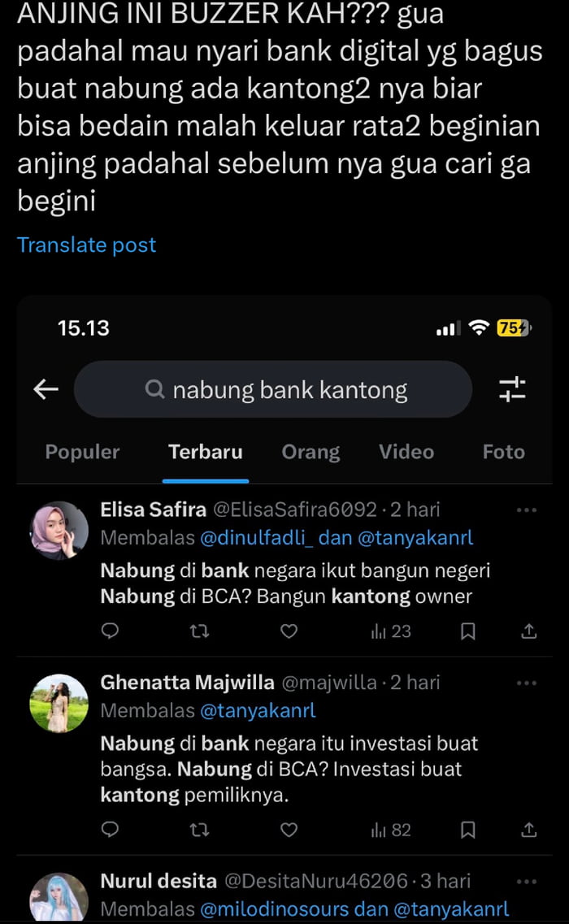The height and width of the screenshot is (924, 569).
Task: Like Elisa Safira's tweet
Action: 289,630
